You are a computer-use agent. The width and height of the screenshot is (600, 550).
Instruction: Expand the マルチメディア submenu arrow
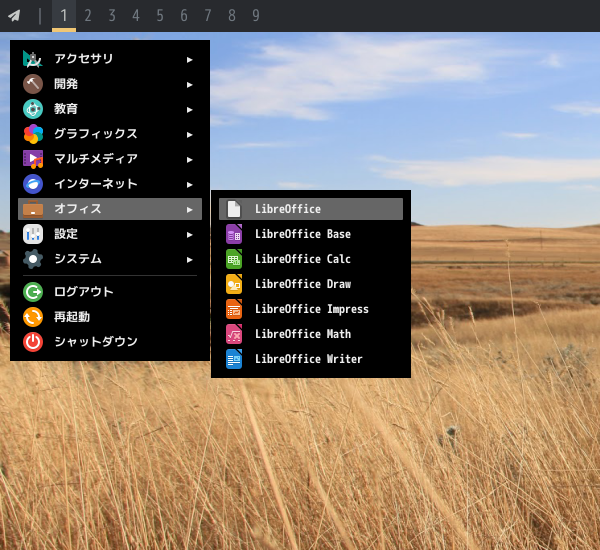pyautogui.click(x=189, y=160)
